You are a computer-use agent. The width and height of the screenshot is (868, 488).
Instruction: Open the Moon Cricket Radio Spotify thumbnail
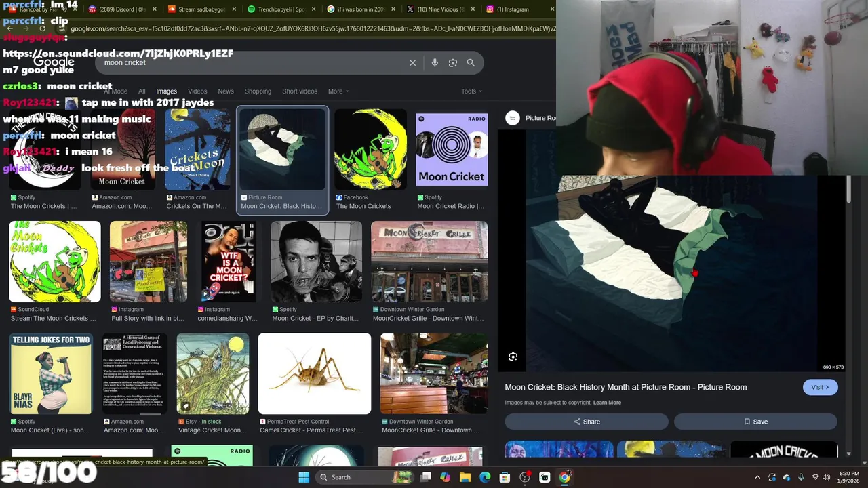451,150
